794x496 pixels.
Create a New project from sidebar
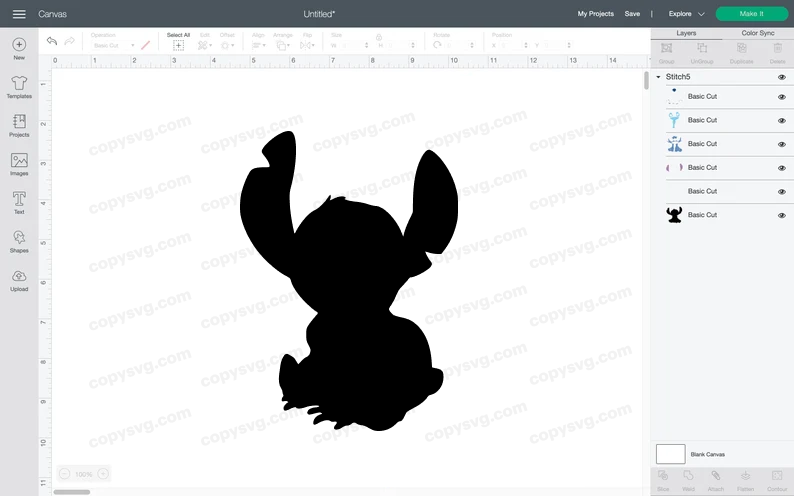pos(19,49)
